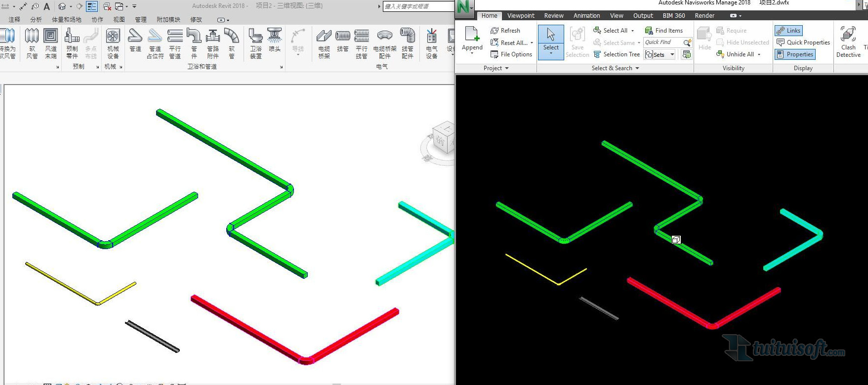Toggle the Properties window button
The height and width of the screenshot is (385, 868).
[x=795, y=54]
